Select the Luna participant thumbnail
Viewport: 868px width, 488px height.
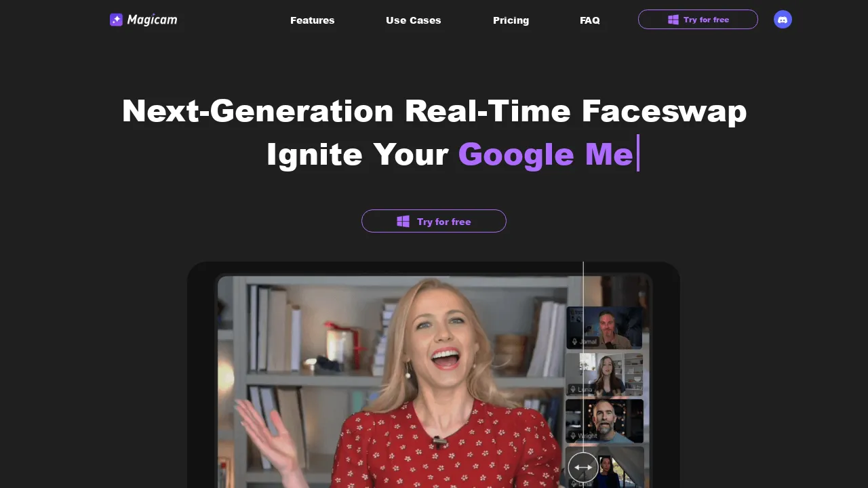pos(604,374)
